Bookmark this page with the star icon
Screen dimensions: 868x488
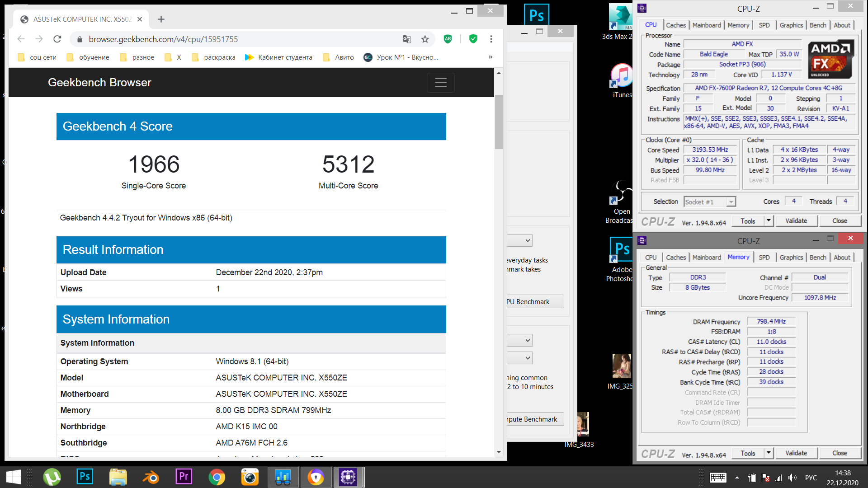425,39
